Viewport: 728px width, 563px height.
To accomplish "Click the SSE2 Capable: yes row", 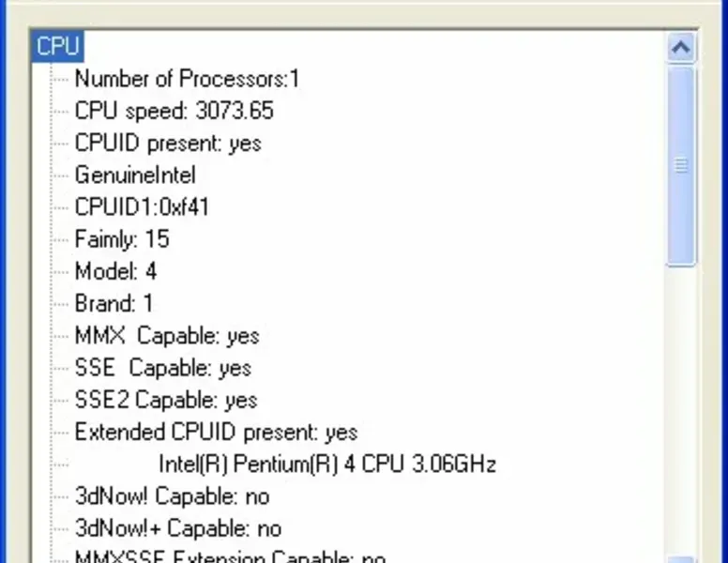I will pyautogui.click(x=166, y=400).
